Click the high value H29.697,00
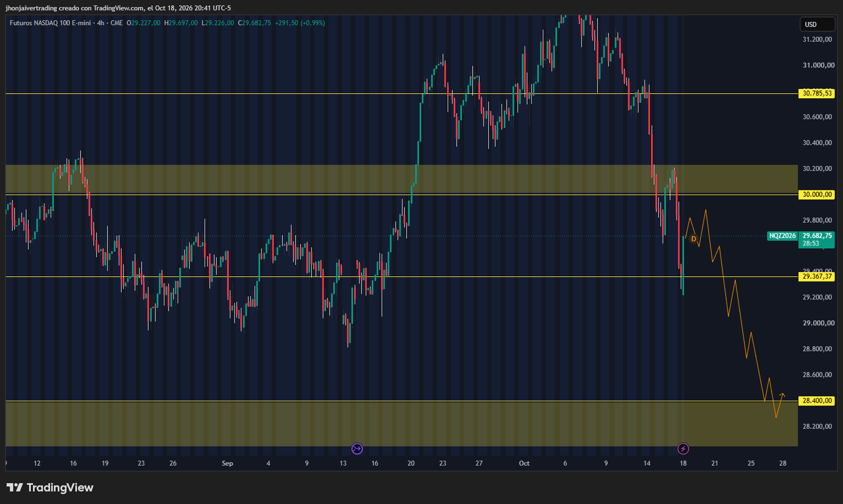This screenshot has height=504, width=843. [x=181, y=23]
